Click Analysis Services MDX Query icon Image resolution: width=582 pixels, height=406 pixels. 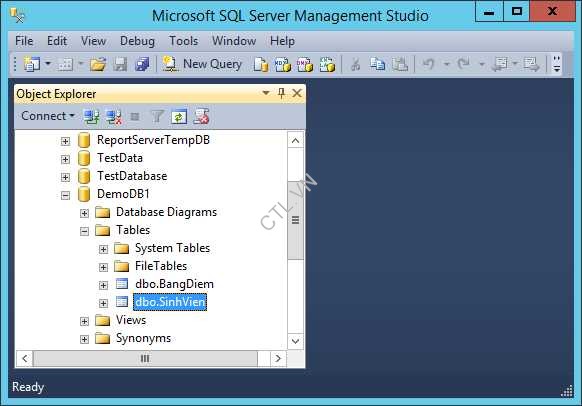click(283, 64)
